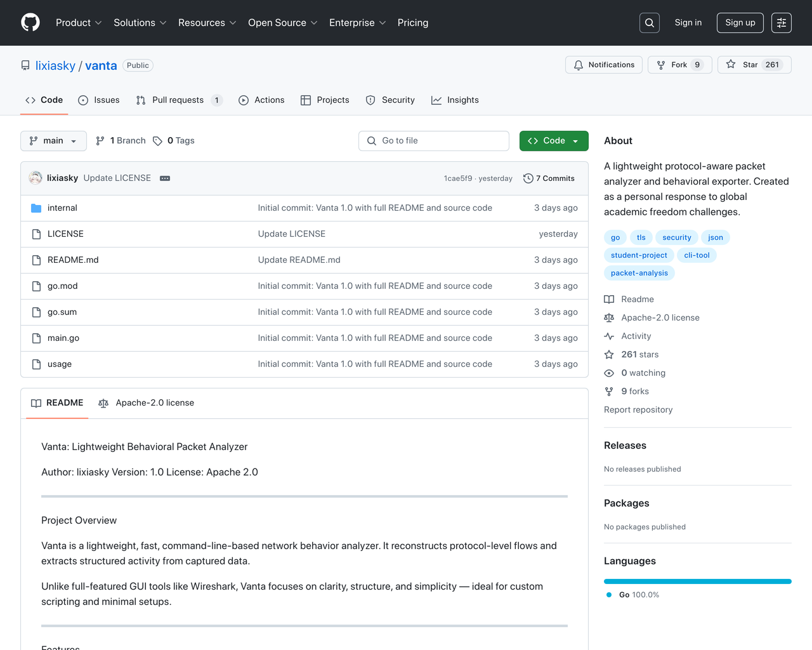Image resolution: width=812 pixels, height=650 pixels.
Task: Open search with the magnifier icon
Action: 650,23
